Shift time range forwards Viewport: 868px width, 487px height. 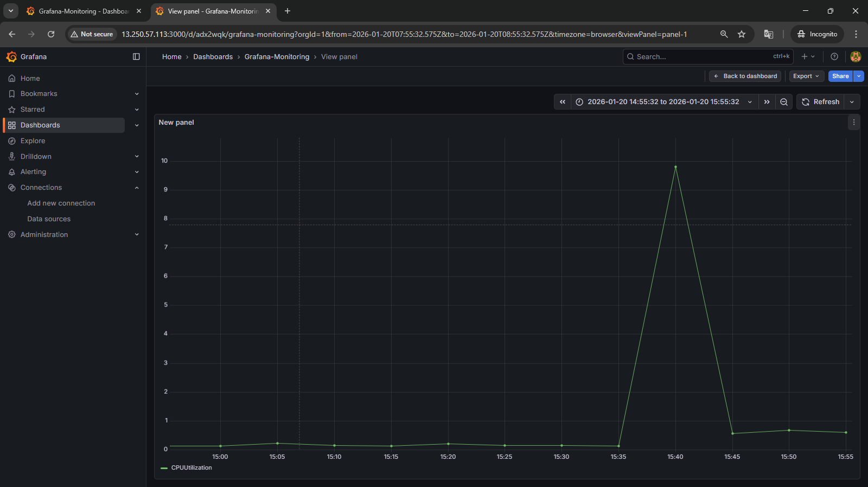(x=767, y=102)
